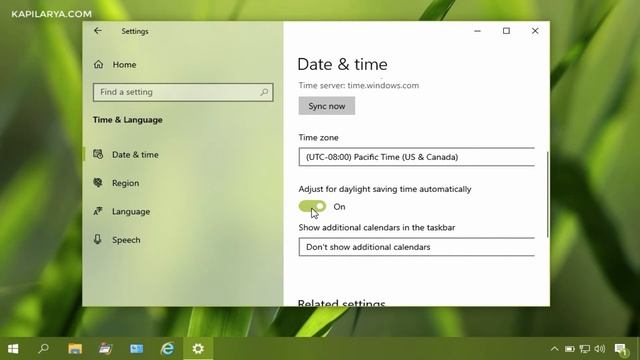This screenshot has width=640, height=360.
Task: Click the globe icon next to Region
Action: pos(98,182)
